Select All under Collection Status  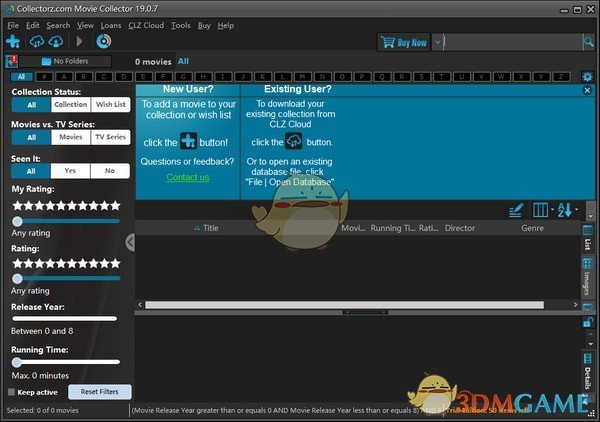pyautogui.click(x=31, y=104)
